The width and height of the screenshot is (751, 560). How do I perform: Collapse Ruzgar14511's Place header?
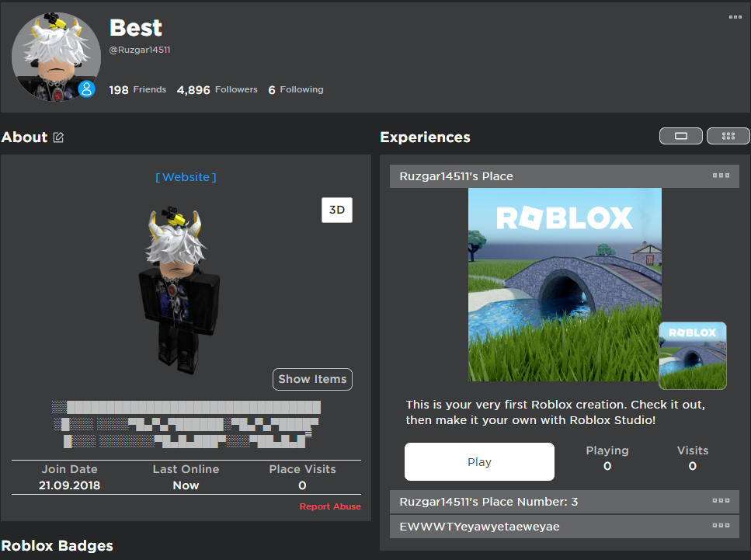(564, 176)
